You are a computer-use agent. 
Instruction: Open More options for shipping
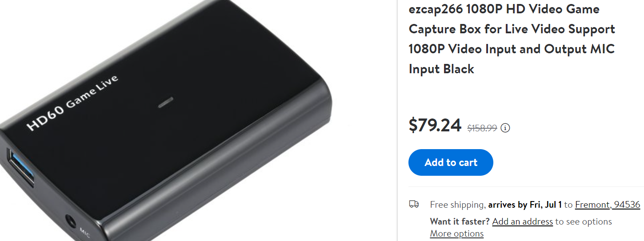tap(457, 233)
